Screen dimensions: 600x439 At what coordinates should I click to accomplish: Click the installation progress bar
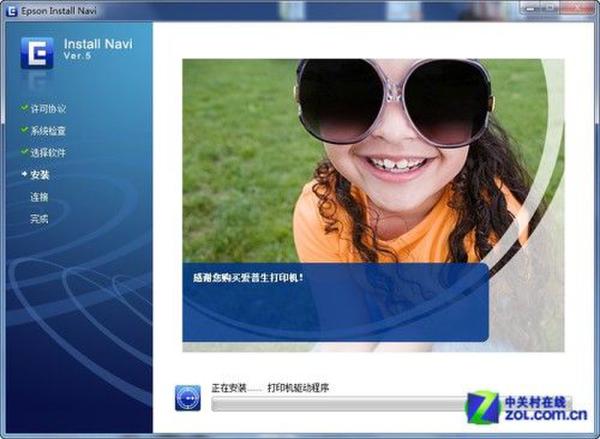click(391, 404)
